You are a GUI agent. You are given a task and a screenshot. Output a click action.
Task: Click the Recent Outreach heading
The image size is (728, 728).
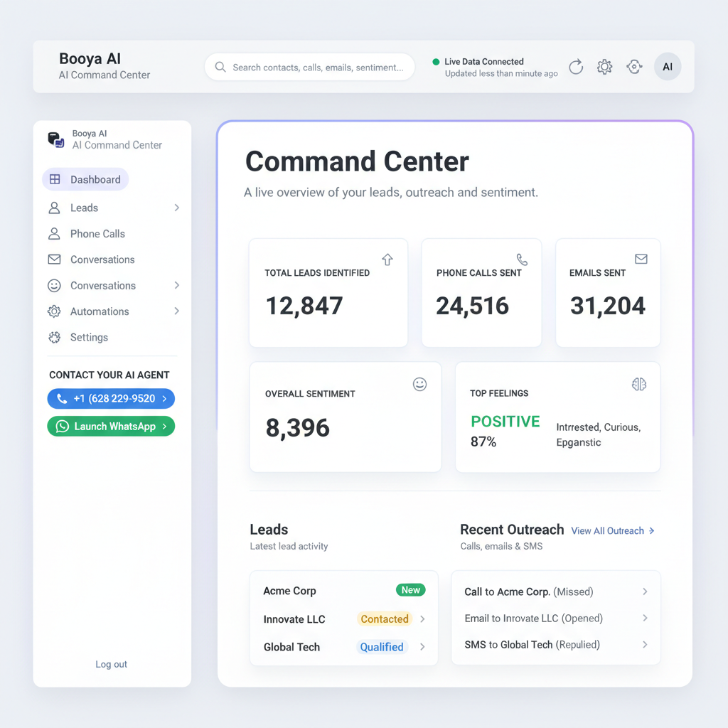(x=512, y=530)
